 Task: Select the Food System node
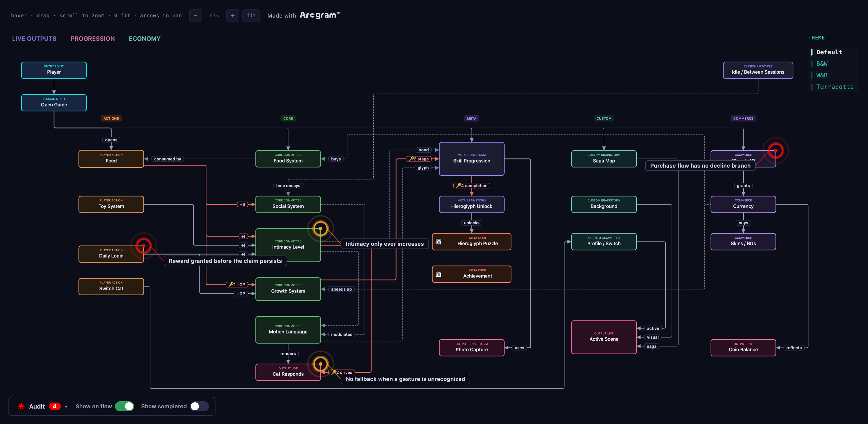coord(288,159)
